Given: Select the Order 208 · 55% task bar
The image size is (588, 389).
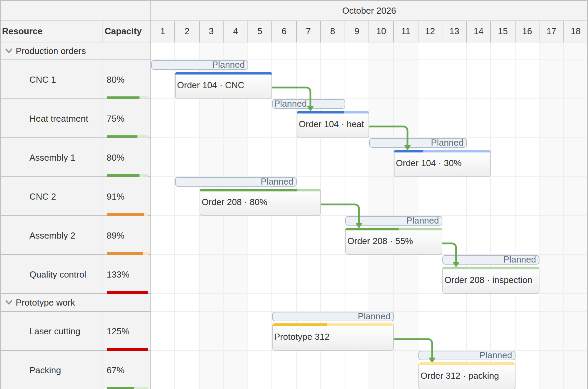Looking at the screenshot, I should tap(394, 241).
